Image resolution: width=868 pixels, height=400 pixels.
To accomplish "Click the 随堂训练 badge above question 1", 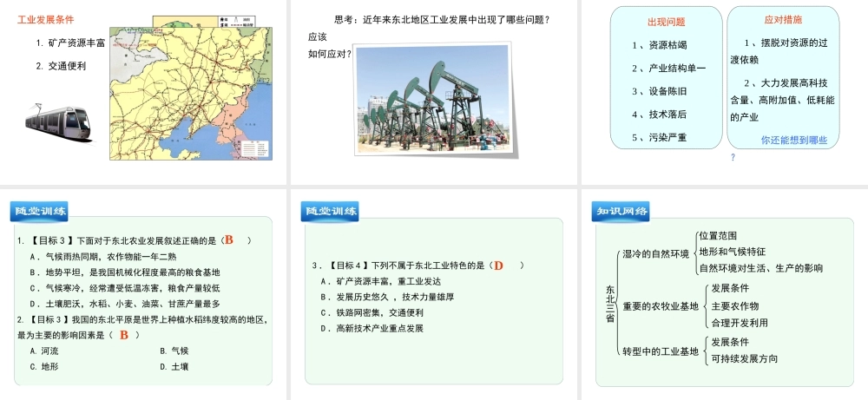I will 41,211.
